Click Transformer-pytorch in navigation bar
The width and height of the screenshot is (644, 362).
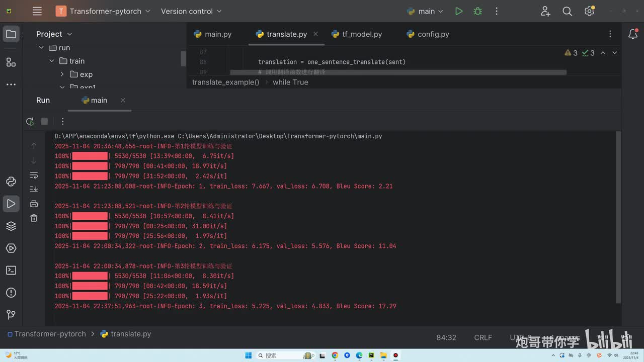46,334
